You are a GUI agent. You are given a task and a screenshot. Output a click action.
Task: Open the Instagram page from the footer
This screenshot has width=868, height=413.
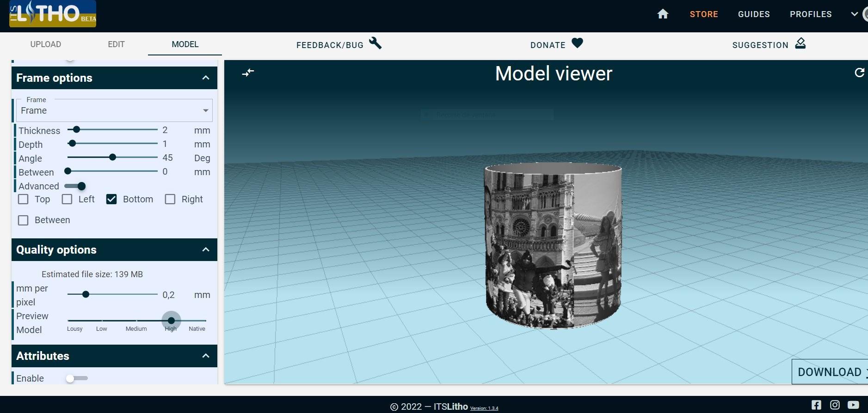click(x=835, y=405)
